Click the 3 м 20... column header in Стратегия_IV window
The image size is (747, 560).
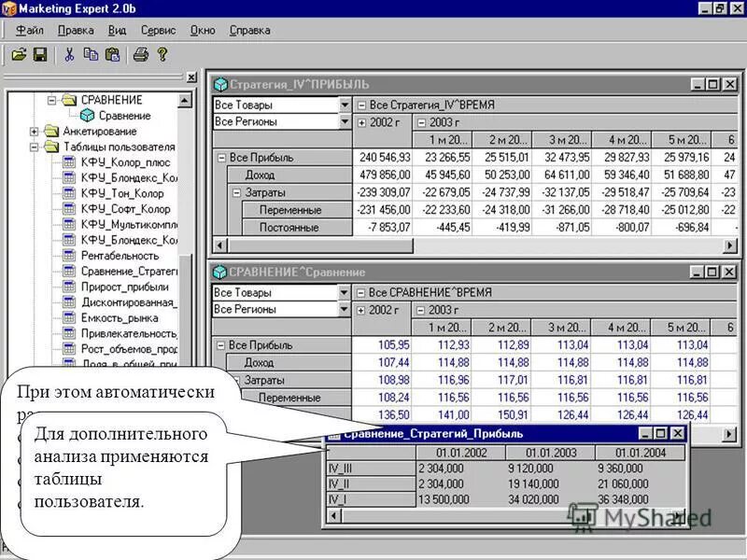(x=562, y=140)
